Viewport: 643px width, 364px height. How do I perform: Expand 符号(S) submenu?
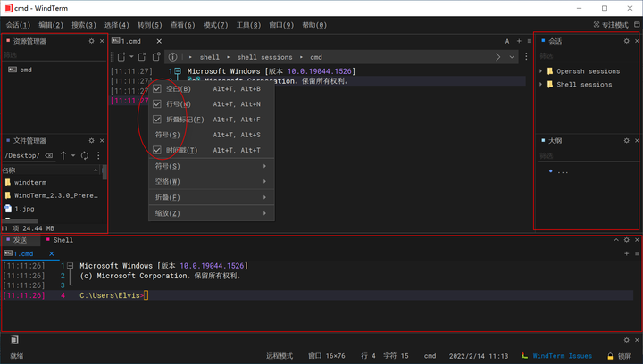click(211, 166)
